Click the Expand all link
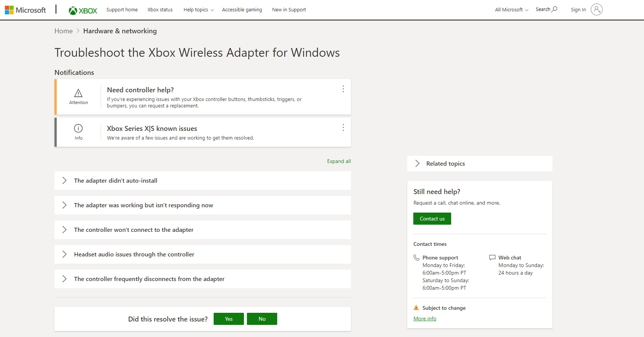 [x=338, y=161]
